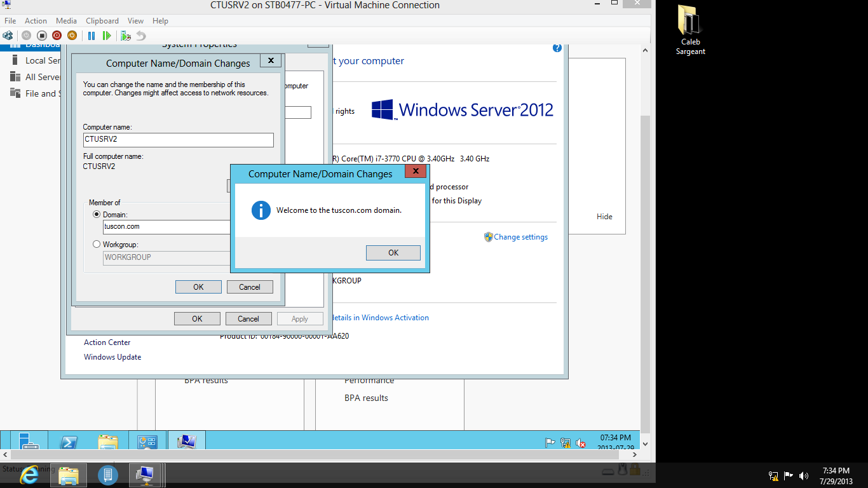Click the red Shut Down icon
Image resolution: width=868 pixels, height=488 pixels.
57,36
